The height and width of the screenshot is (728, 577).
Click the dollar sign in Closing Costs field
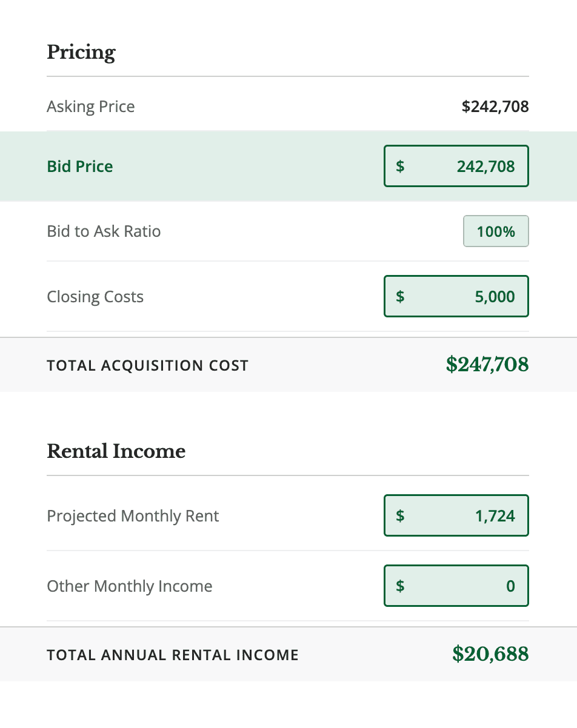tap(400, 296)
